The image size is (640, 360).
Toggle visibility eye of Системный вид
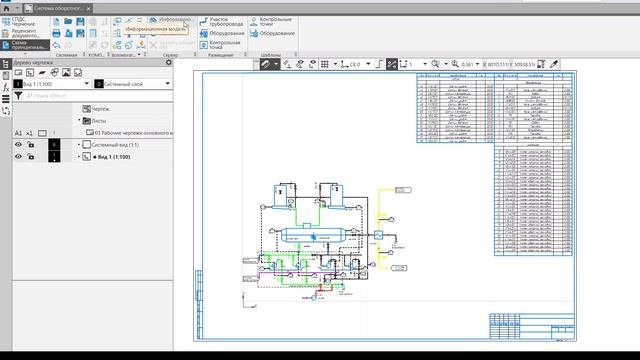point(18,144)
